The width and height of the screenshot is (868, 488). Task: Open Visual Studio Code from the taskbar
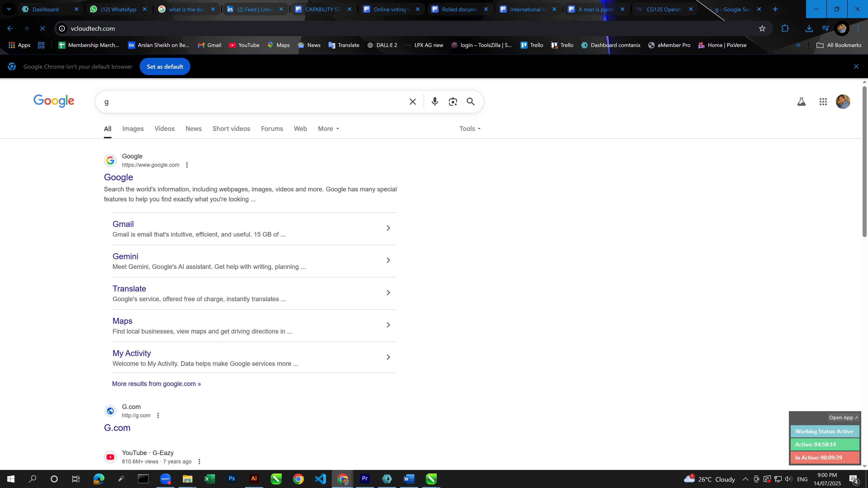pos(320,479)
